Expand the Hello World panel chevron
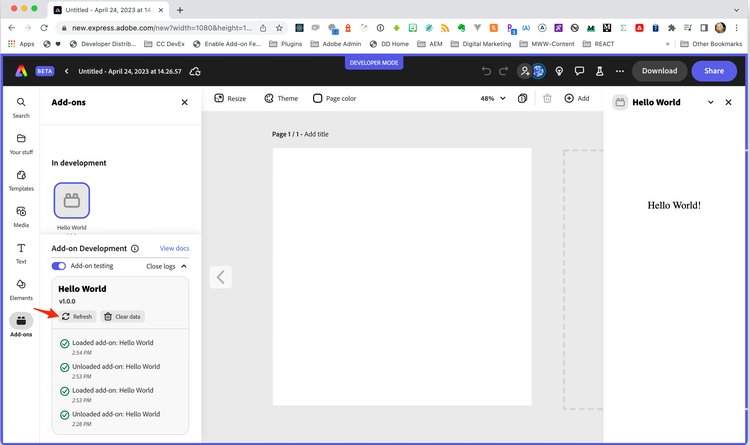The height and width of the screenshot is (445, 750). tap(711, 102)
